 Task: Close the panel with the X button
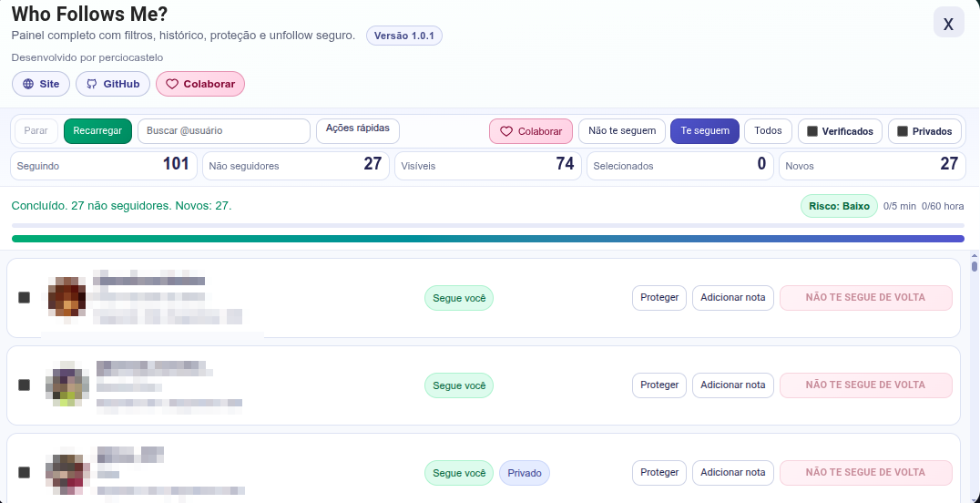click(948, 23)
